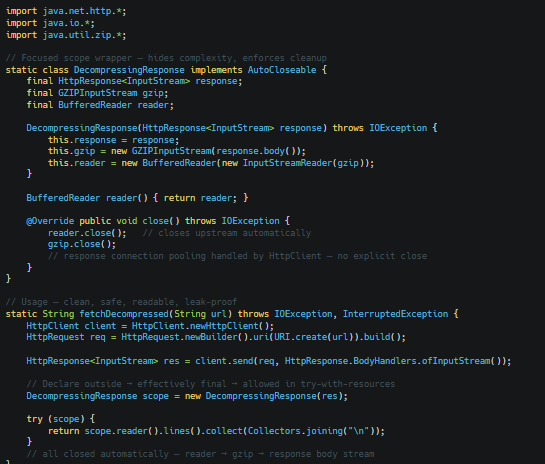Click 'final HttpResponse<InputStream> response;' field

[135, 81]
